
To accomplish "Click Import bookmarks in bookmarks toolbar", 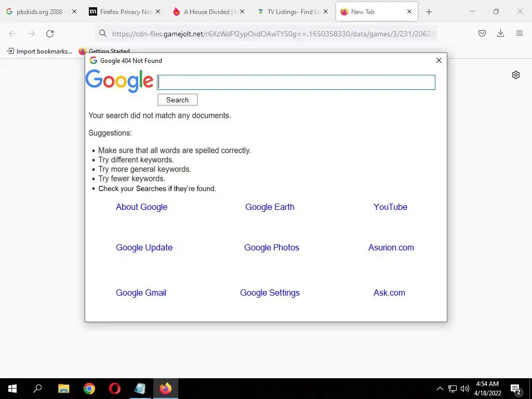I will click(39, 51).
